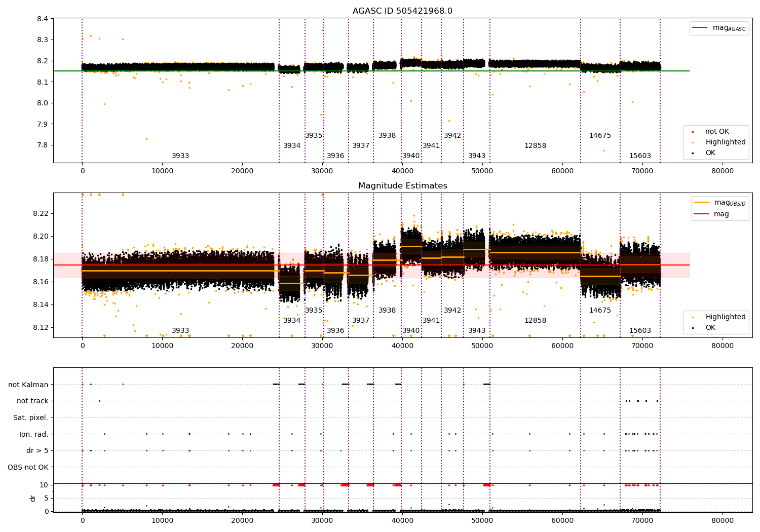Click obsid label 15603 in the AGASC ID plot
The height and width of the screenshot is (532, 760).
click(x=640, y=156)
